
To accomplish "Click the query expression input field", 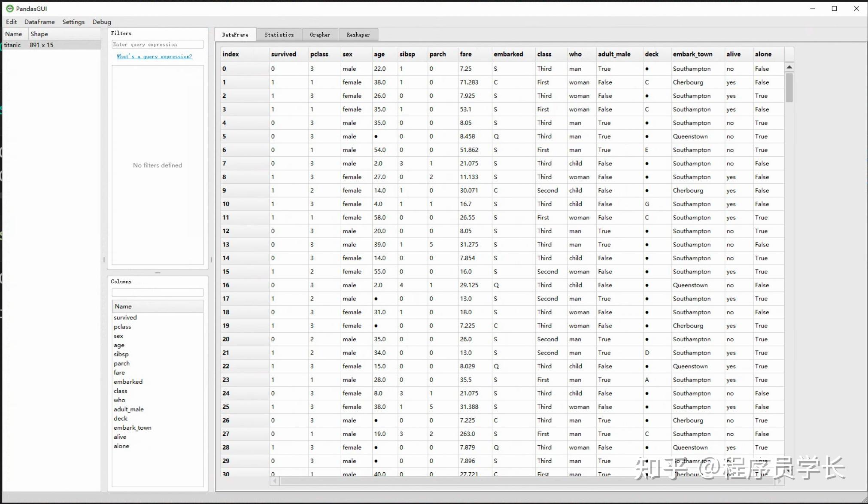I will (x=157, y=45).
